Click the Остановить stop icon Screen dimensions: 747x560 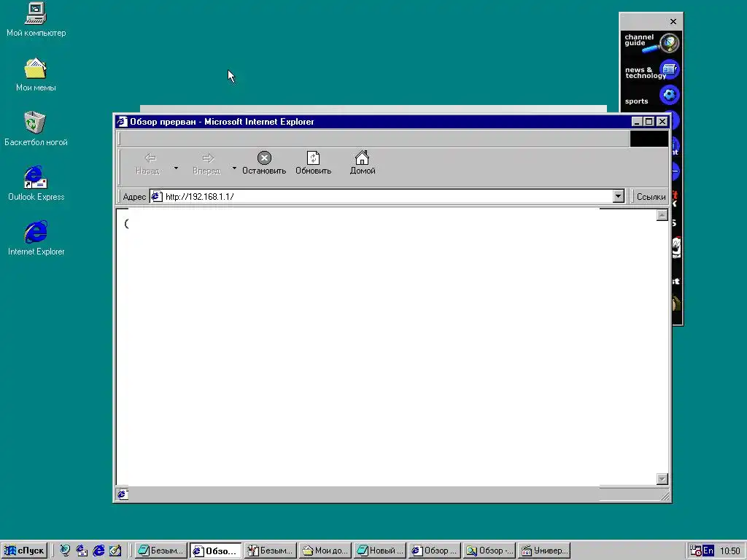click(264, 157)
